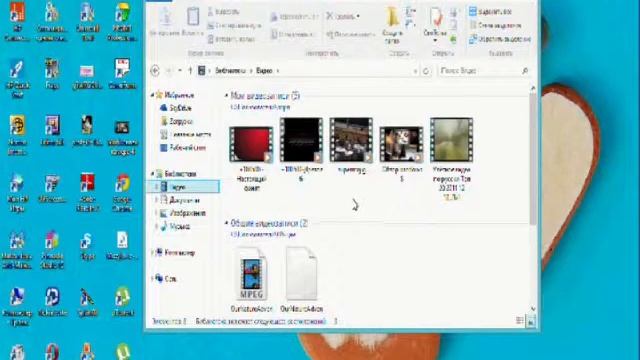Screen dimensions: 640x360
Task: Click Copy to (Копировать в) command
Action: point(293,35)
